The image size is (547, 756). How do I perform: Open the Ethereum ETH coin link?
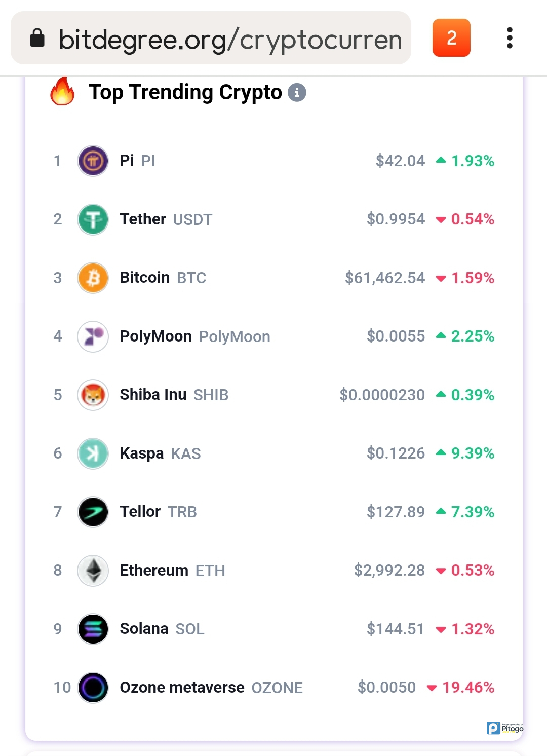pos(172,571)
